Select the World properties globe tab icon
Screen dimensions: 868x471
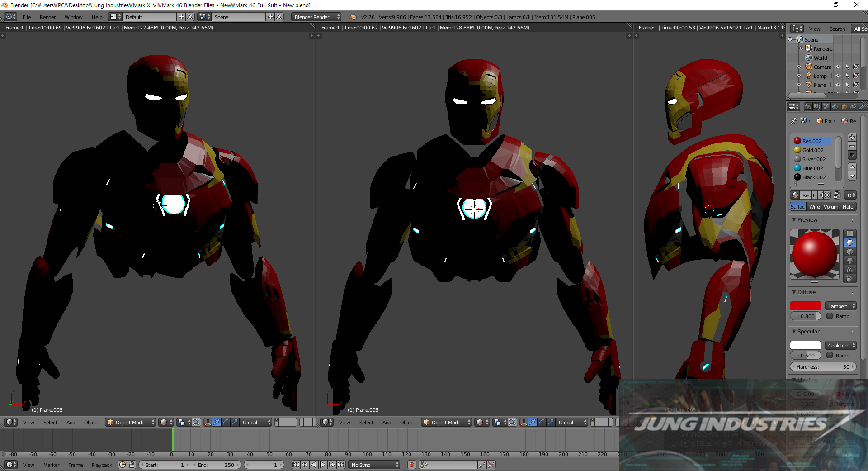coord(835,107)
